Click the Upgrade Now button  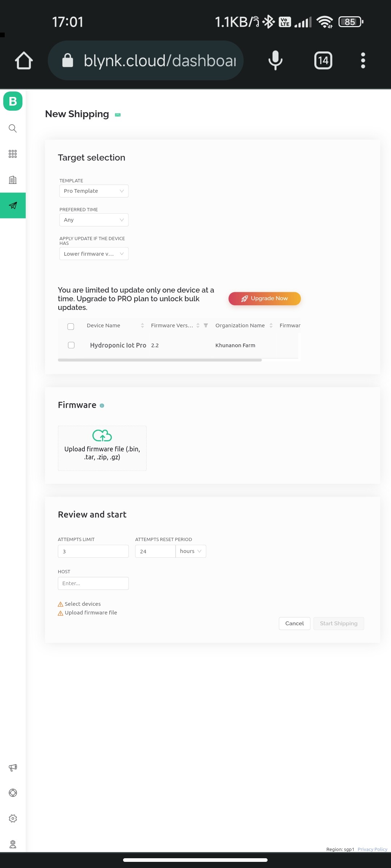point(264,298)
